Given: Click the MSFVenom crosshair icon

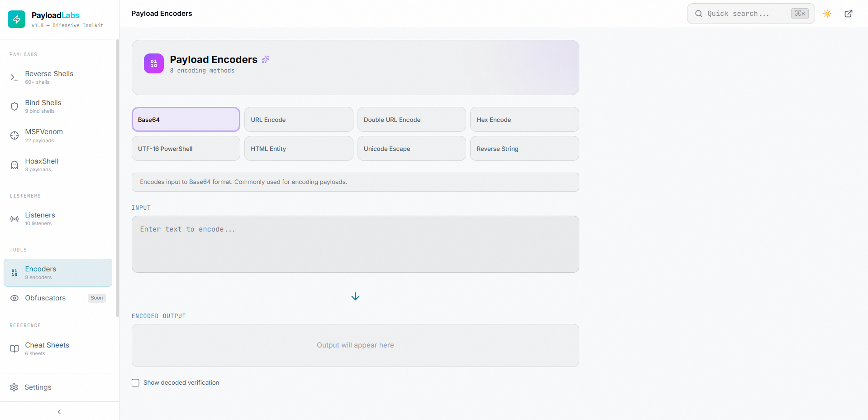Looking at the screenshot, I should click(14, 135).
